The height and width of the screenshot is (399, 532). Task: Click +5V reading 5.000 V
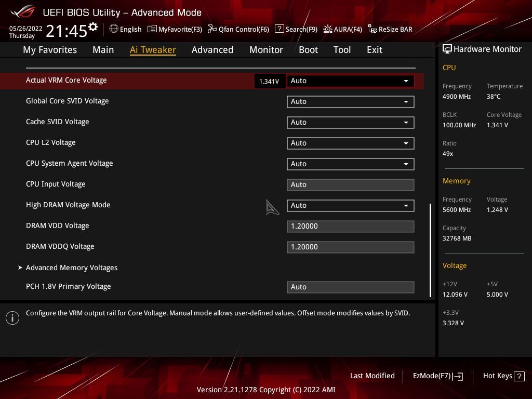pos(497,295)
